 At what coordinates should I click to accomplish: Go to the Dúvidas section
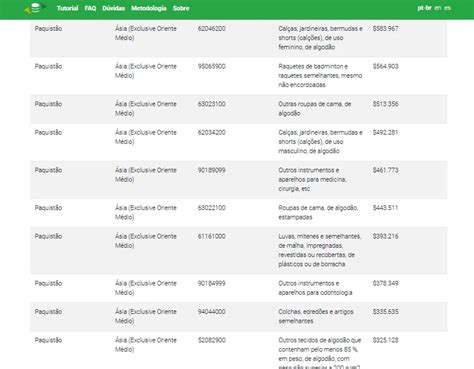(113, 8)
